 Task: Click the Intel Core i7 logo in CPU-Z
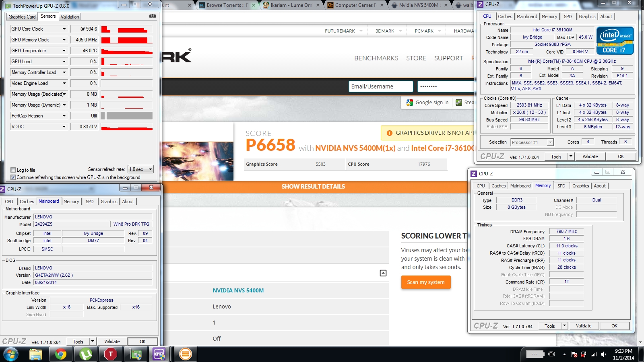[615, 41]
